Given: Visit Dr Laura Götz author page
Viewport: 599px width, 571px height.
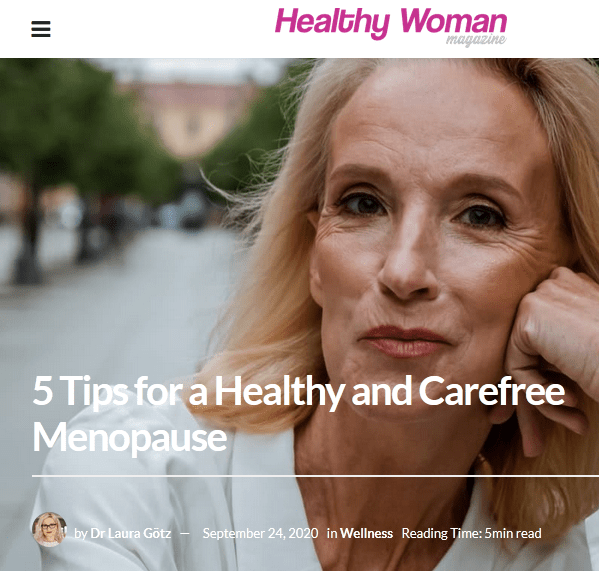Looking at the screenshot, I should 130,533.
